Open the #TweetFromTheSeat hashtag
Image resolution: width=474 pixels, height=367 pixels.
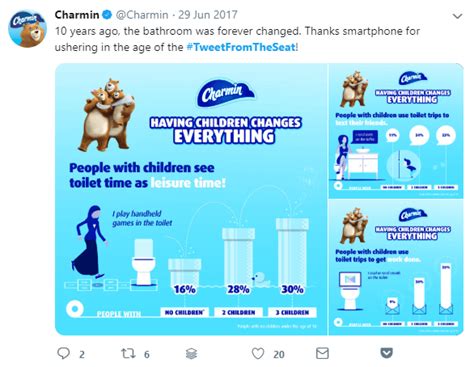pos(241,47)
